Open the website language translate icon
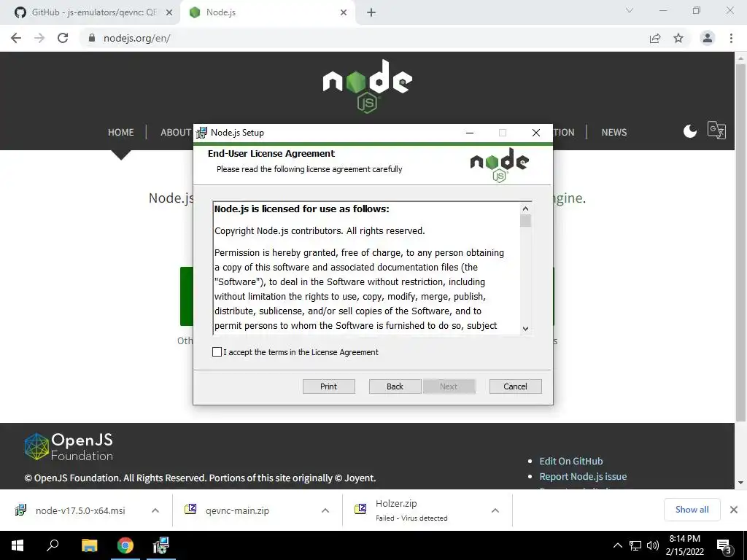Viewport: 747px width, 560px height. click(716, 130)
